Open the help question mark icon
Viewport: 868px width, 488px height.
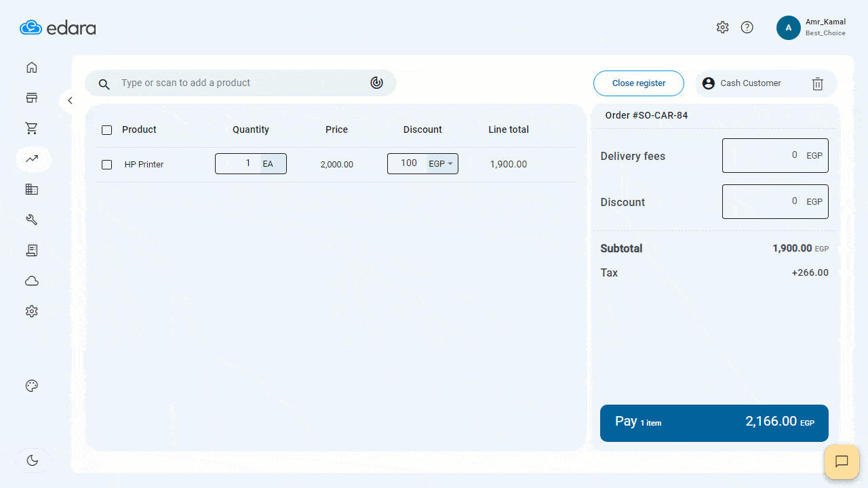(x=747, y=27)
